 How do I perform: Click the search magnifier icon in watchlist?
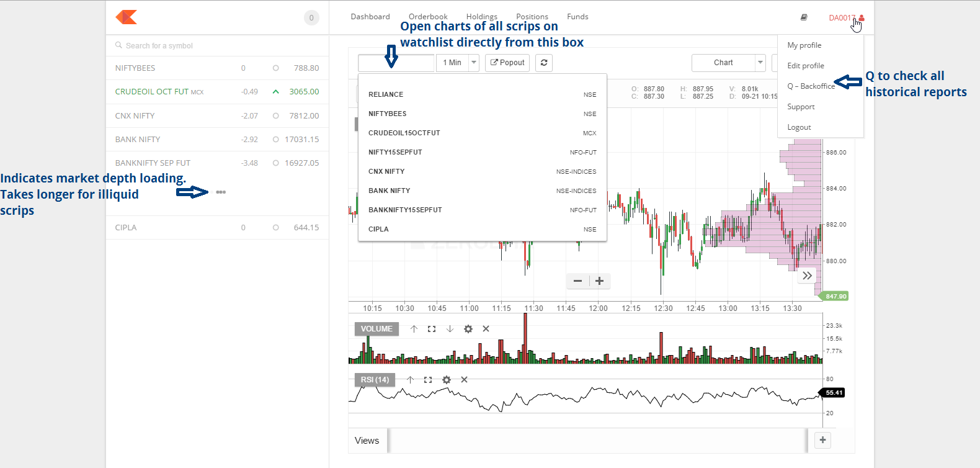coord(118,45)
